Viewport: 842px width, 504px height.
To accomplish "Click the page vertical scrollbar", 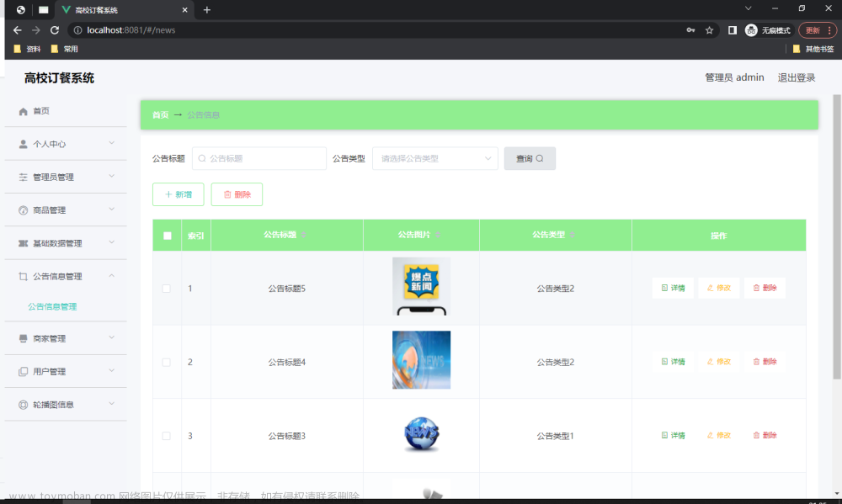I will pyautogui.click(x=837, y=236).
